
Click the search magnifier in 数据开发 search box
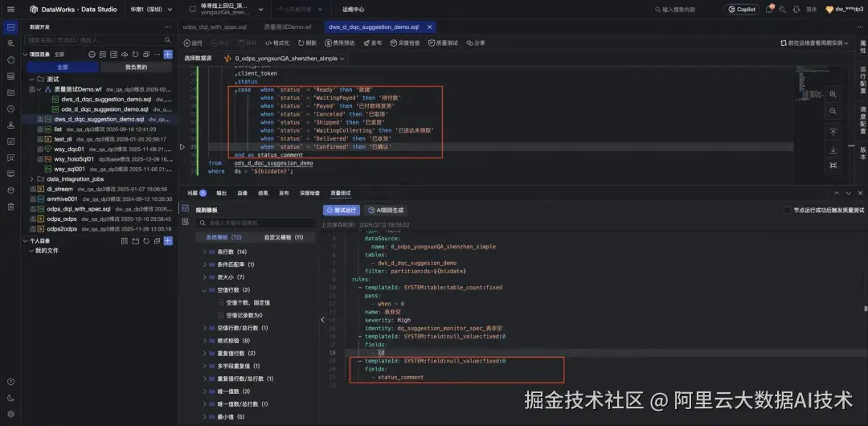pos(168,40)
